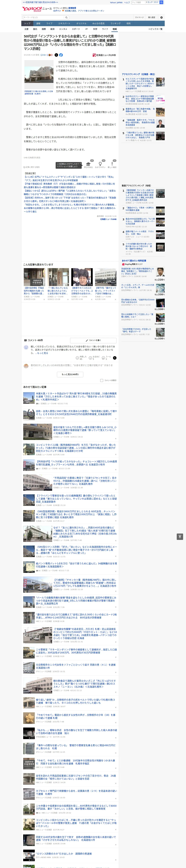Open the settings gear icon
The height and width of the screenshot is (868, 186).
coord(161,17)
